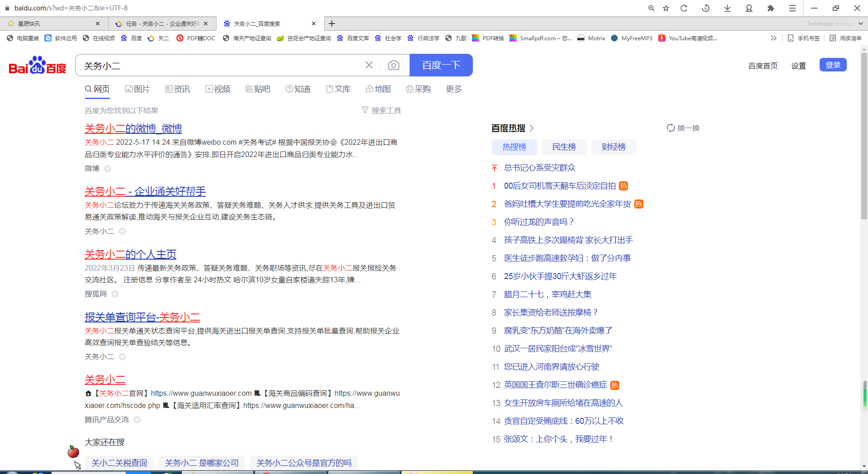The width and height of the screenshot is (868, 474).
Task: Select 地图 search category
Action: [378, 89]
